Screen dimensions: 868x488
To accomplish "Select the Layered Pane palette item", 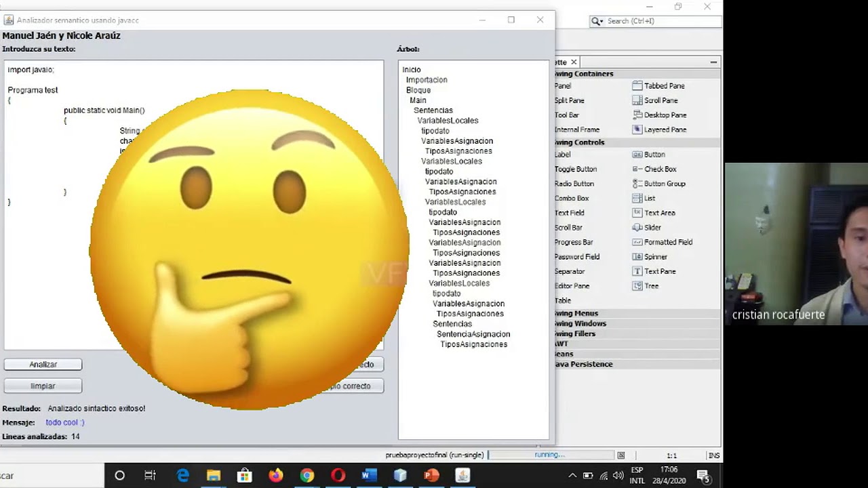I will coord(659,129).
